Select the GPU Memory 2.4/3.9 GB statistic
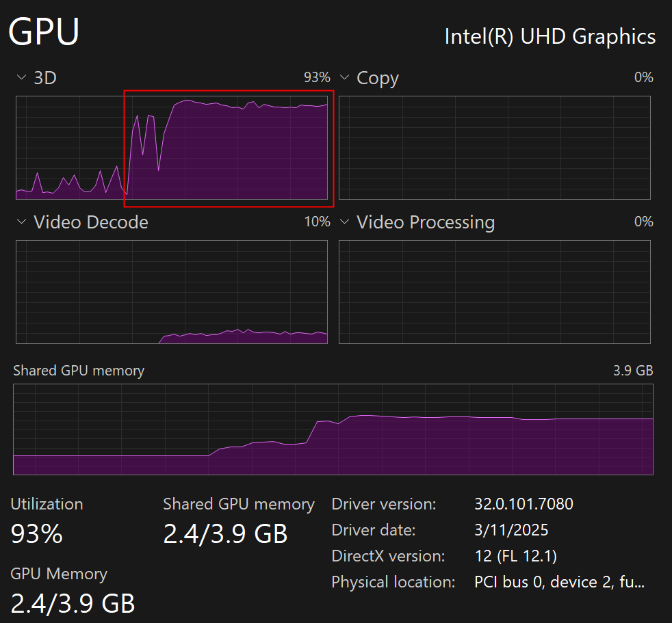Screen dimensions: 672x623 point(73,602)
